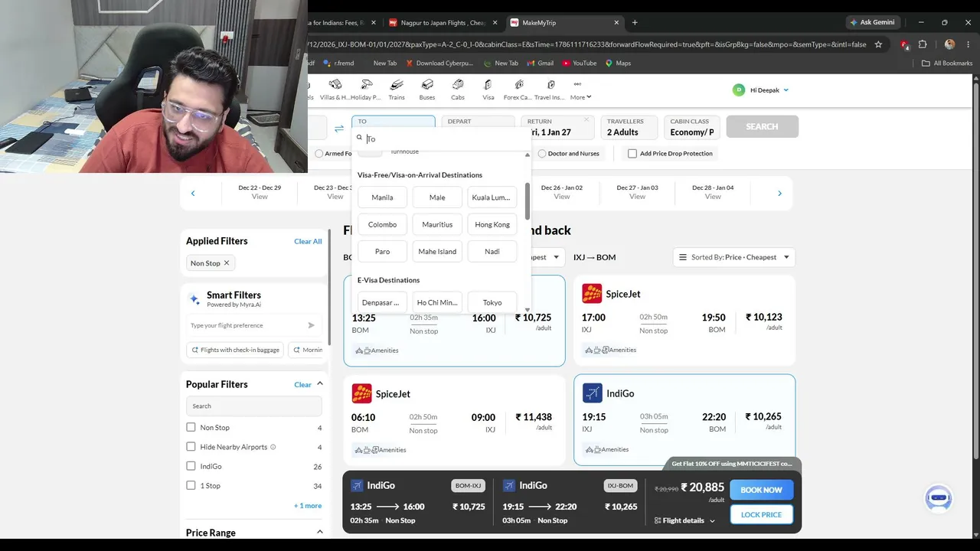Viewport: 980px width, 551px height.
Task: Show next date range with right arrow
Action: tap(779, 193)
